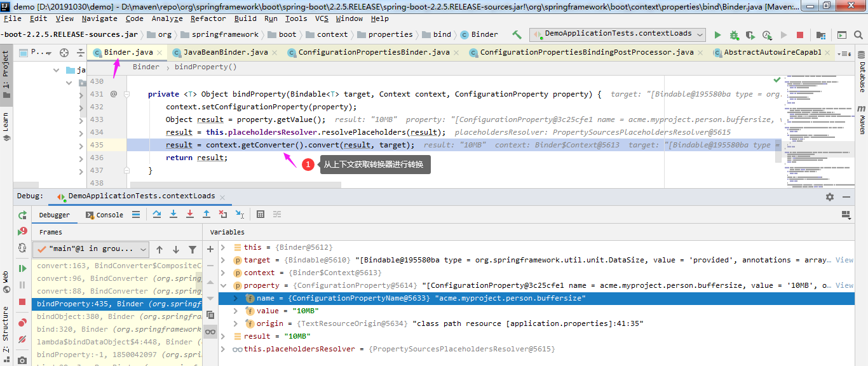
Task: Expand the 'origin' field node
Action: point(236,323)
